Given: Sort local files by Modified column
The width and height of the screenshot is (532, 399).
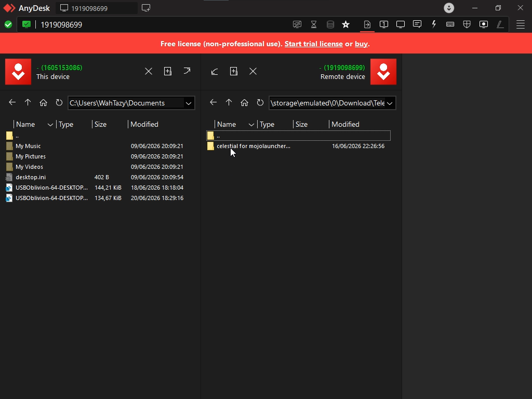Looking at the screenshot, I should point(144,124).
